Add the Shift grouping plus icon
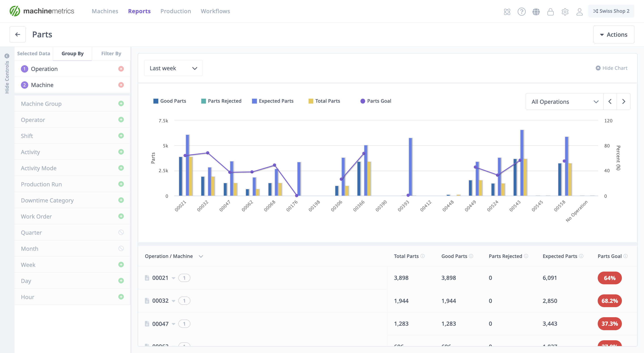Viewport: 644px width, 353px height. click(x=121, y=136)
